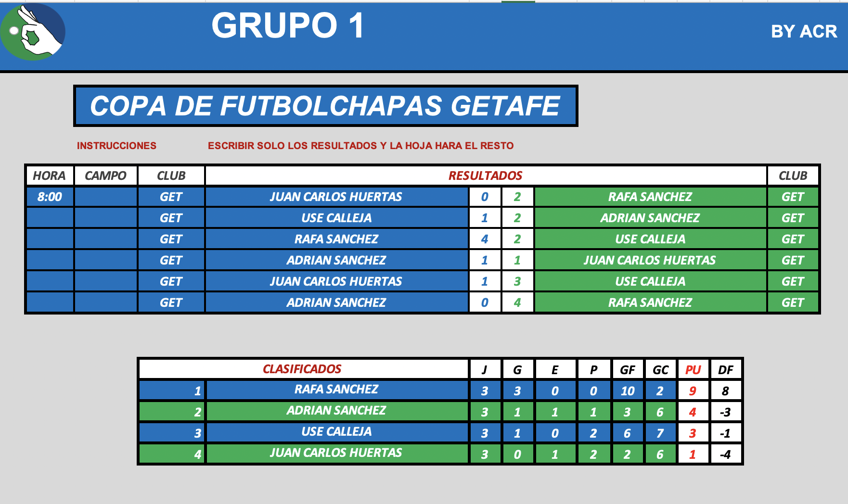848x504 pixels.
Task: Click Use Calleja score 3 in fifth match
Action: click(x=517, y=281)
